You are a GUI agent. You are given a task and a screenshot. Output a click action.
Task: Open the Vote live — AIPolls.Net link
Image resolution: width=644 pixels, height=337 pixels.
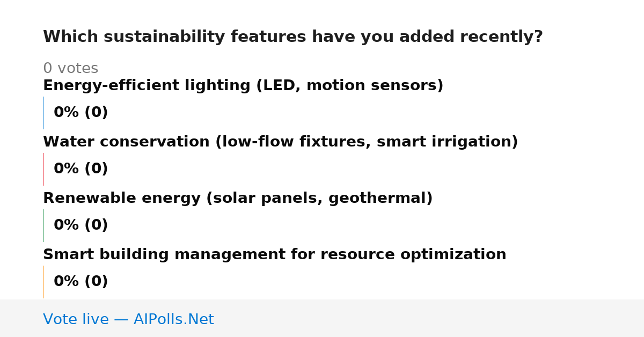coord(128,319)
